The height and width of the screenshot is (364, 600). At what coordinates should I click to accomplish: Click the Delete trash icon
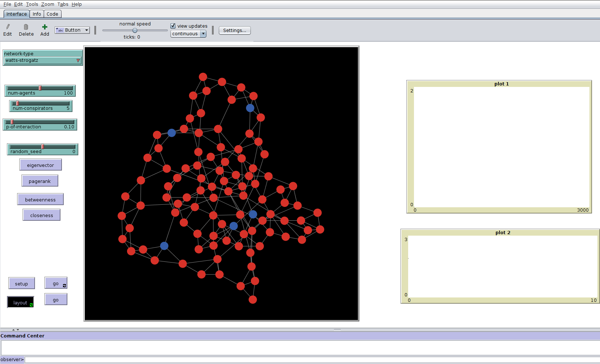pyautogui.click(x=26, y=27)
